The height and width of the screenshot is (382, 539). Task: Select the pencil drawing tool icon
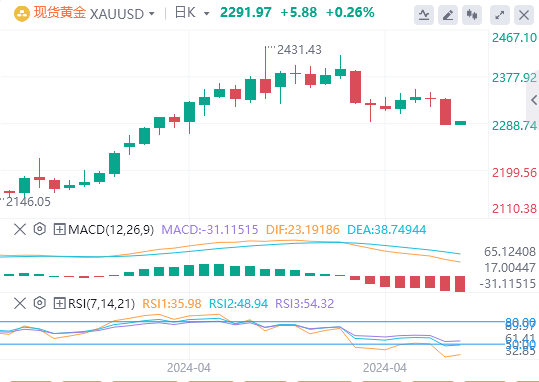448,15
